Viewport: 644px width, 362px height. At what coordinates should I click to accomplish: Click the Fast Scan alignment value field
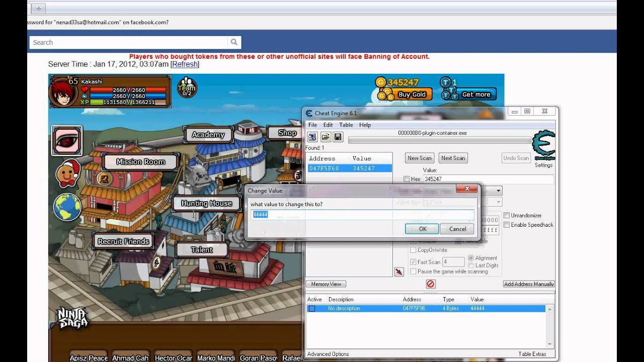(453, 262)
